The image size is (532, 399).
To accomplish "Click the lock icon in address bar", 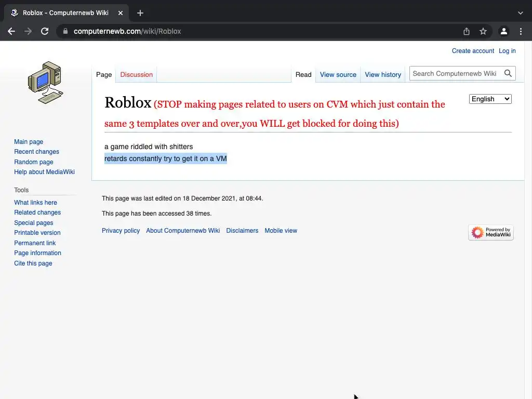I will coord(65,31).
